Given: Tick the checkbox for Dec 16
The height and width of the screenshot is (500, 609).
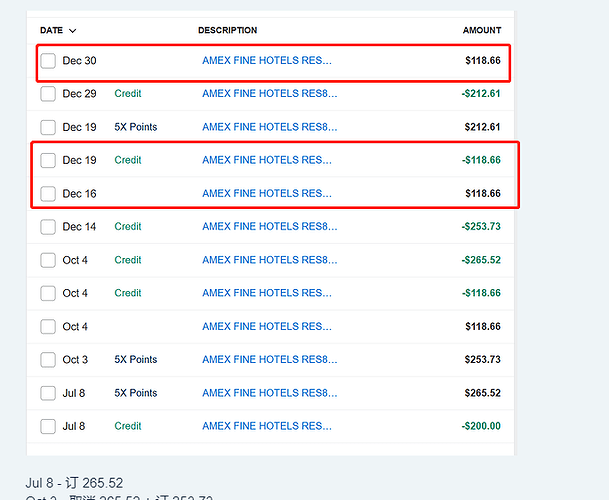Looking at the screenshot, I should pyautogui.click(x=48, y=193).
